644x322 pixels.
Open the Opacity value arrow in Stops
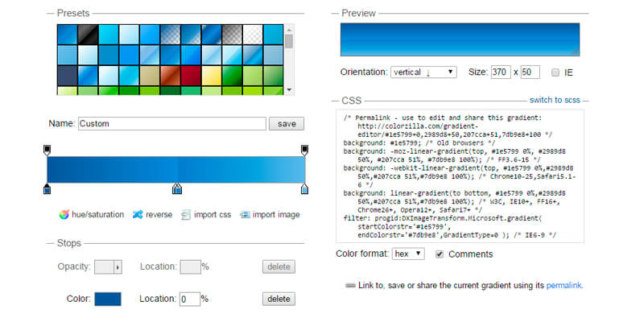(x=118, y=267)
